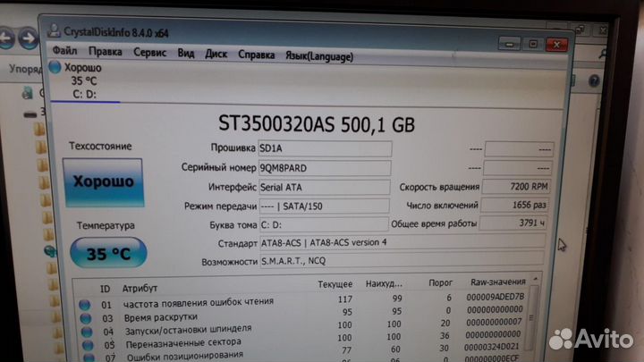Open the Правка menu
The width and height of the screenshot is (644, 362).
[x=106, y=52]
